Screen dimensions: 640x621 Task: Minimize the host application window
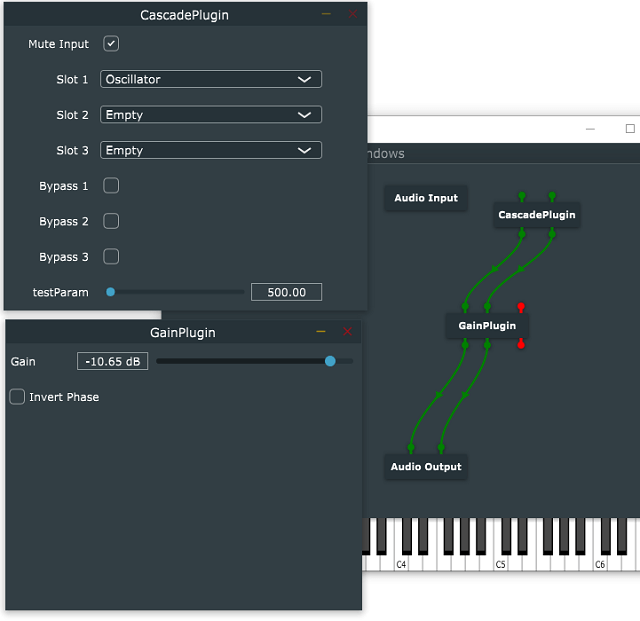tap(590, 129)
